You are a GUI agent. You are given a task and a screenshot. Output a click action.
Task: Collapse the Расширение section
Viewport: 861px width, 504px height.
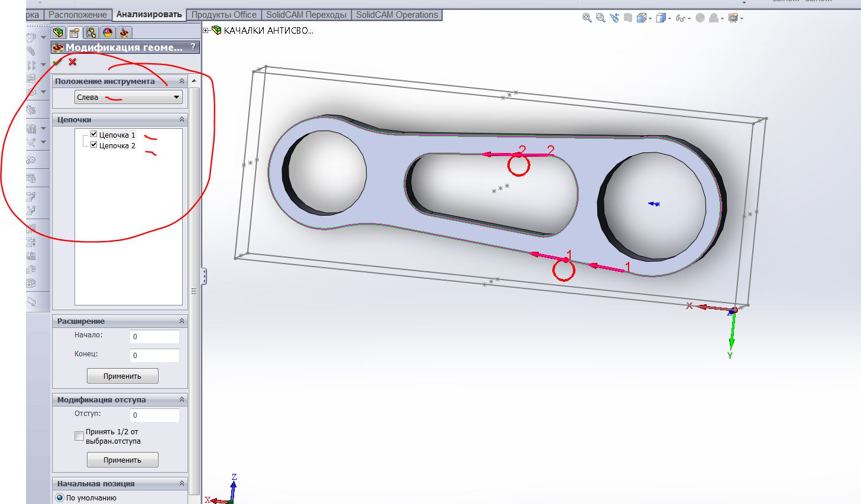coord(182,321)
